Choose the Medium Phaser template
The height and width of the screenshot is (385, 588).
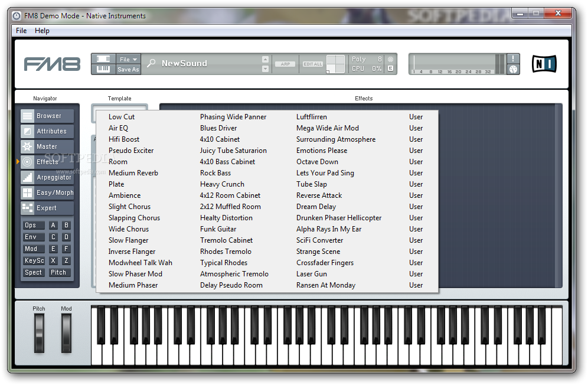[133, 285]
